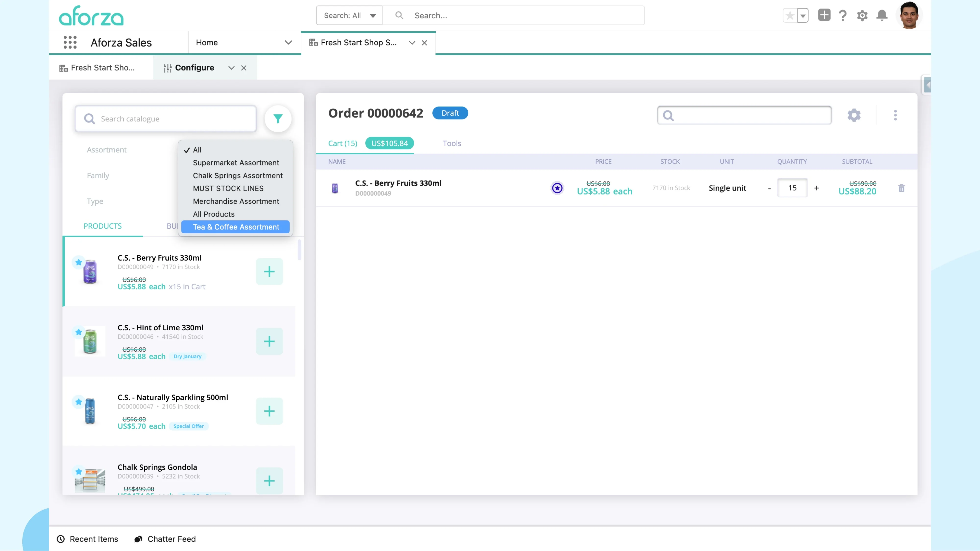This screenshot has width=980, height=551.
Task: Select MUST STOCK LINES option
Action: (235, 189)
